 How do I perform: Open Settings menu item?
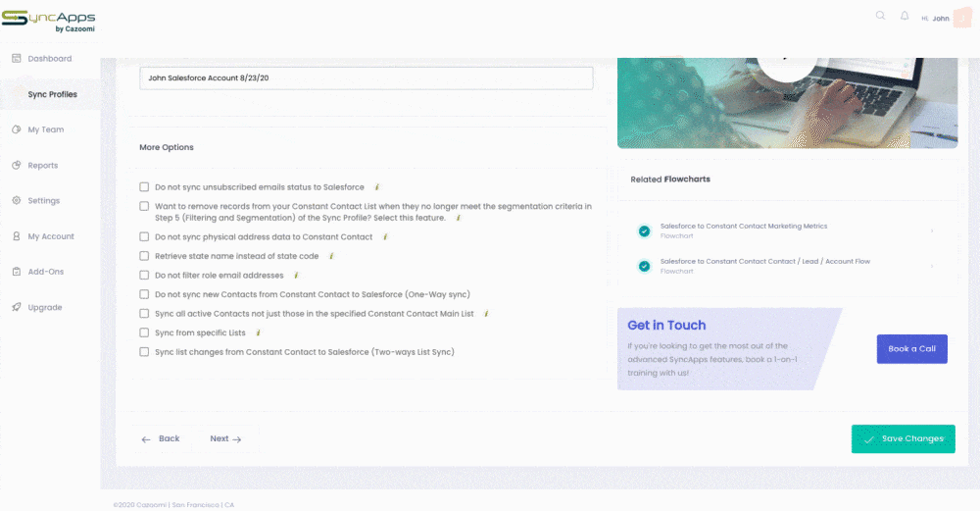click(x=44, y=201)
